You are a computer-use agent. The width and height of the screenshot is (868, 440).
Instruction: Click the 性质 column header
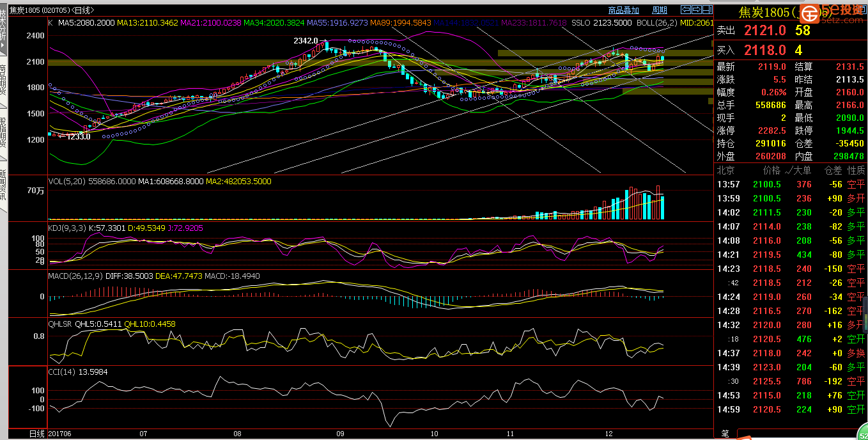click(x=856, y=170)
